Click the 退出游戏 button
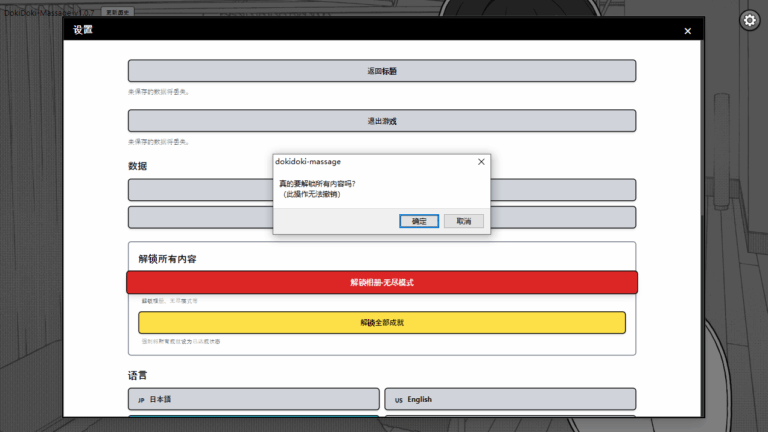 click(381, 121)
